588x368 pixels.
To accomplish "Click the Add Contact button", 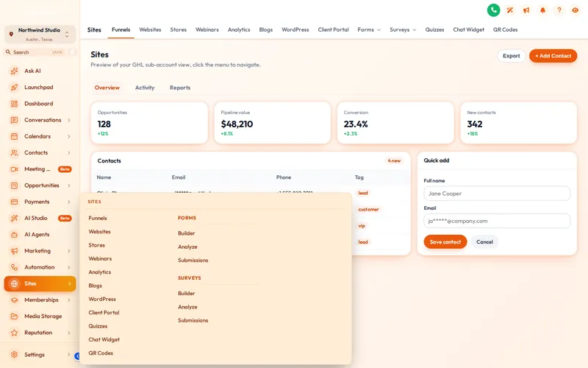I will coord(553,56).
